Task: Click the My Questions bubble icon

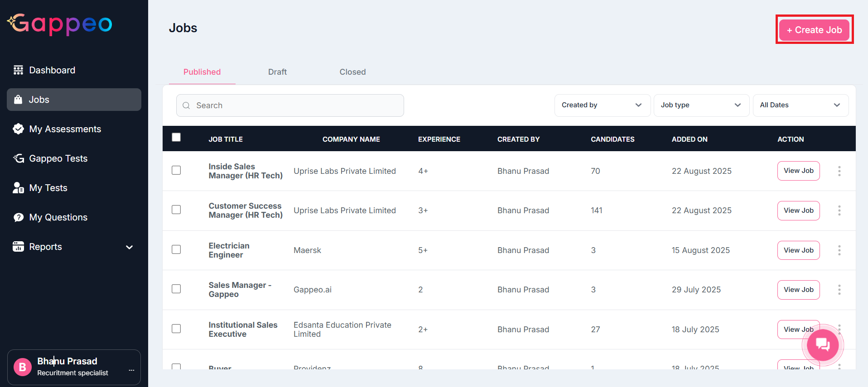Action: (18, 217)
